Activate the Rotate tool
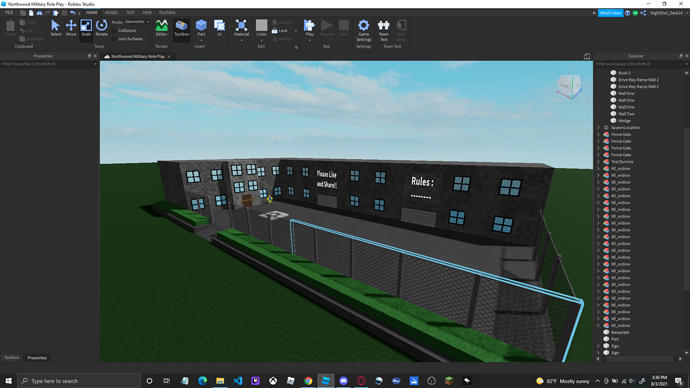Screen dimensions: 690x388 [102, 28]
